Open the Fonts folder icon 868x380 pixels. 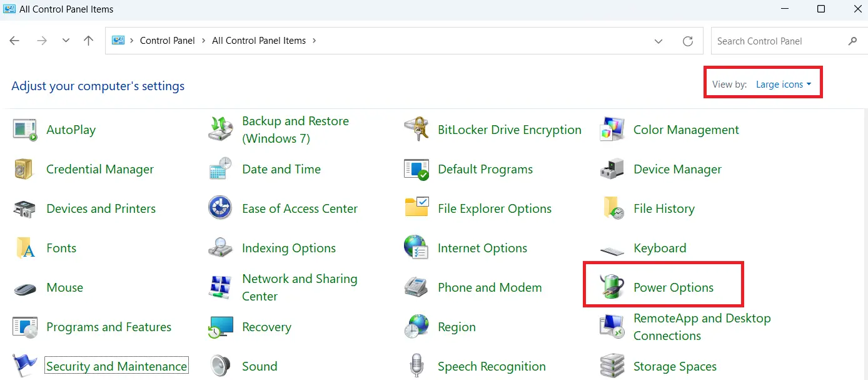pos(24,248)
